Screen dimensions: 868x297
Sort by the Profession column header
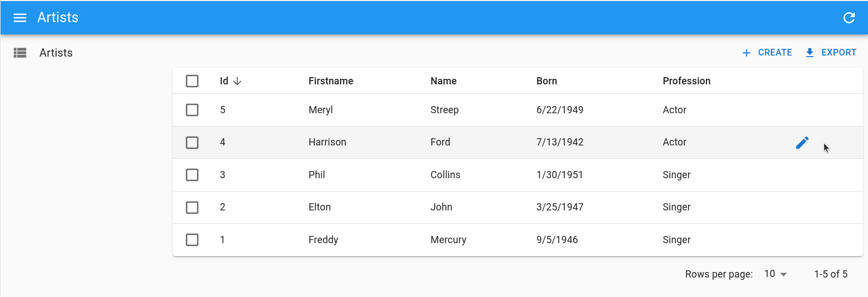coord(686,81)
